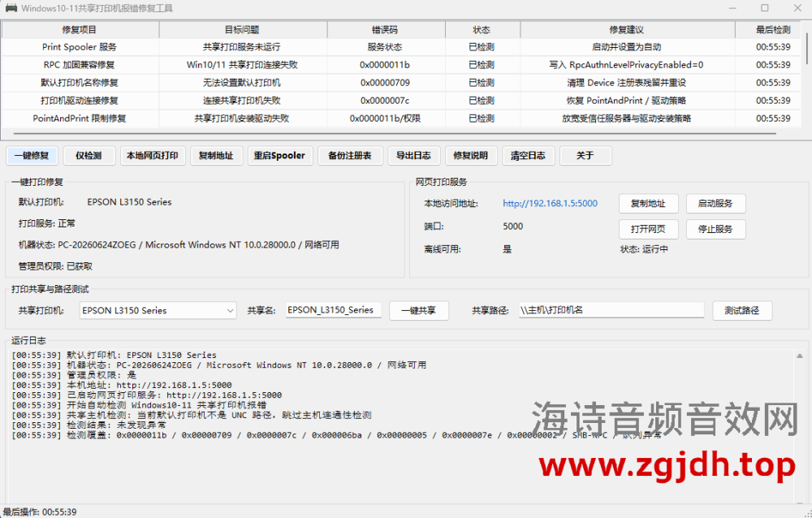
Task: Click 状态: 运行中 status label
Action: coord(644,249)
